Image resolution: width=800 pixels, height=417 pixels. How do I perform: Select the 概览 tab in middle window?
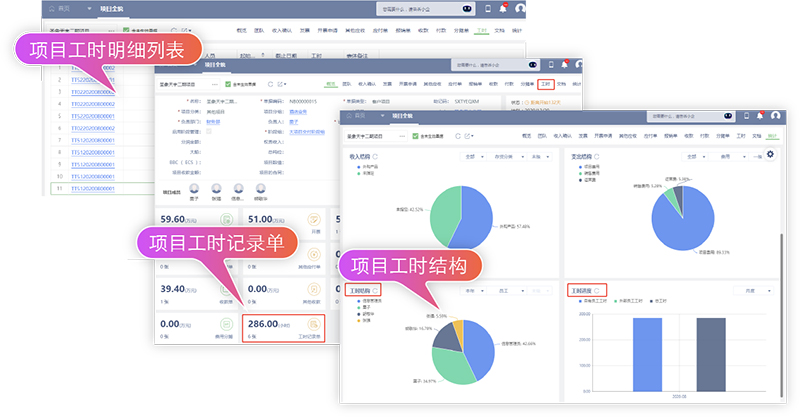[x=331, y=84]
